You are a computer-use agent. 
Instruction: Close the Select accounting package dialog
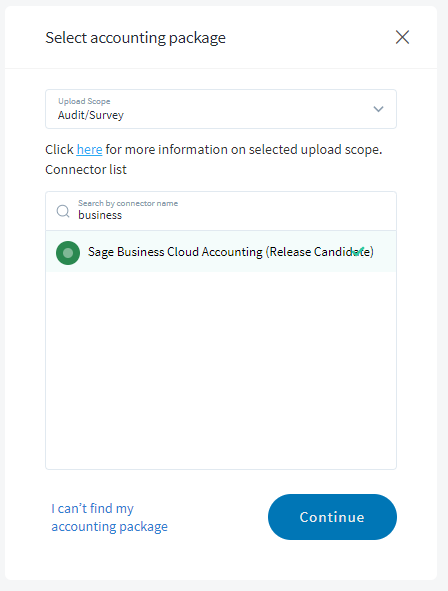[402, 37]
